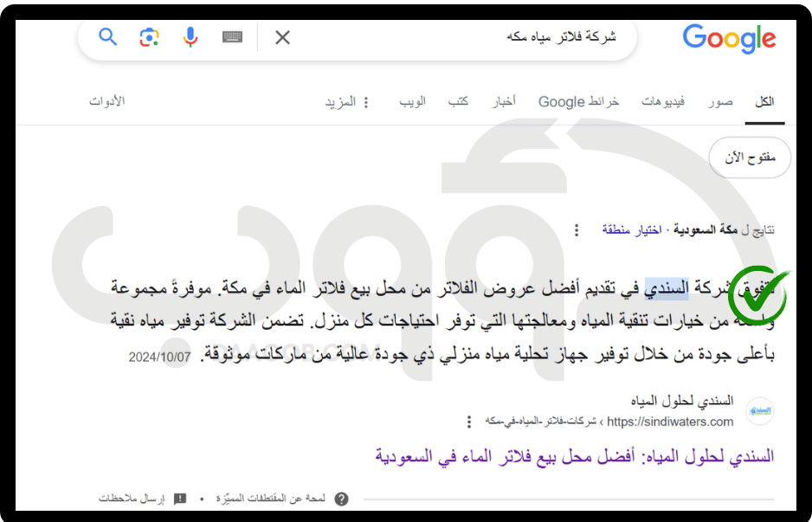Click the Google logo
812x522 pixels.
point(729,39)
